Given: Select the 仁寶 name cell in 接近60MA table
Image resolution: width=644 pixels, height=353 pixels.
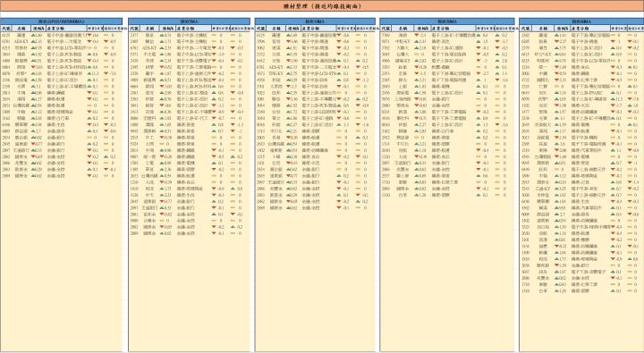Looking at the screenshot, I should point(543,86).
